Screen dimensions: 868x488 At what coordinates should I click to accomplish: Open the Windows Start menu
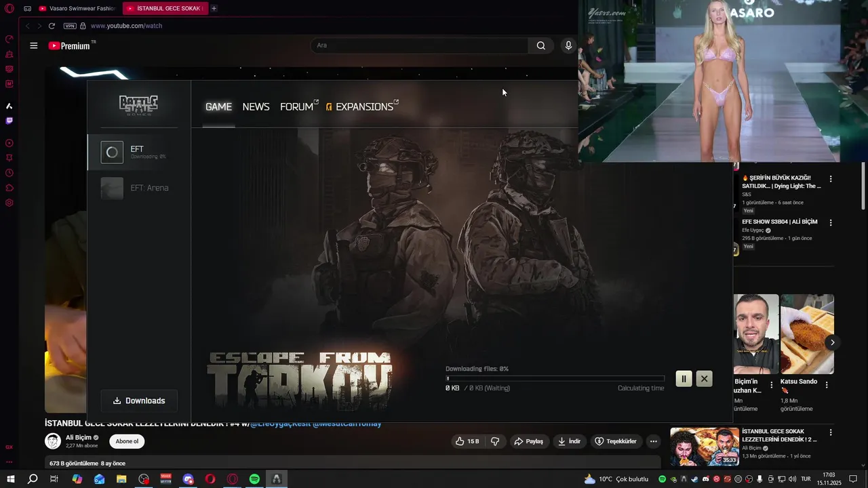point(10,479)
